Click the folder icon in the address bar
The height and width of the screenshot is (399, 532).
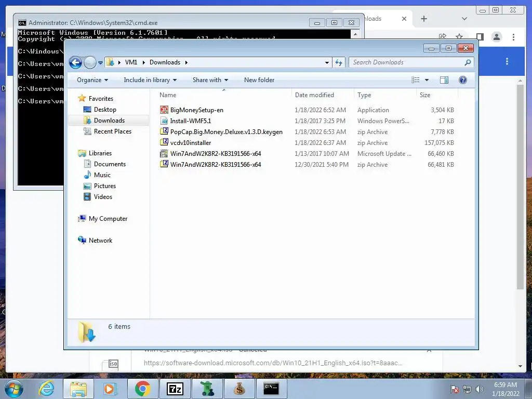[110, 62]
